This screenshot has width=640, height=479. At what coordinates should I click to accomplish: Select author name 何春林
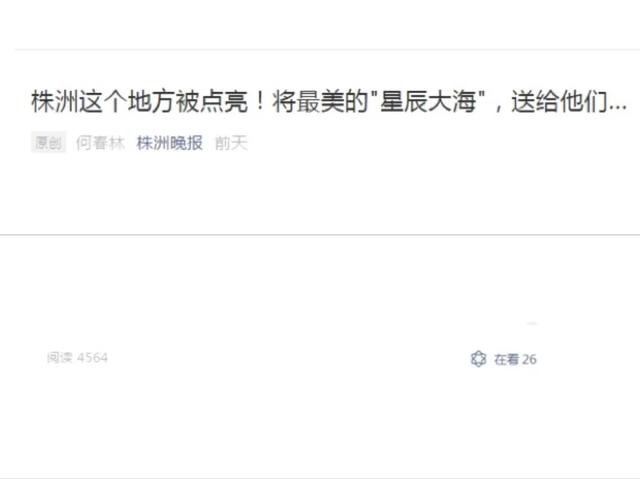tap(100, 143)
